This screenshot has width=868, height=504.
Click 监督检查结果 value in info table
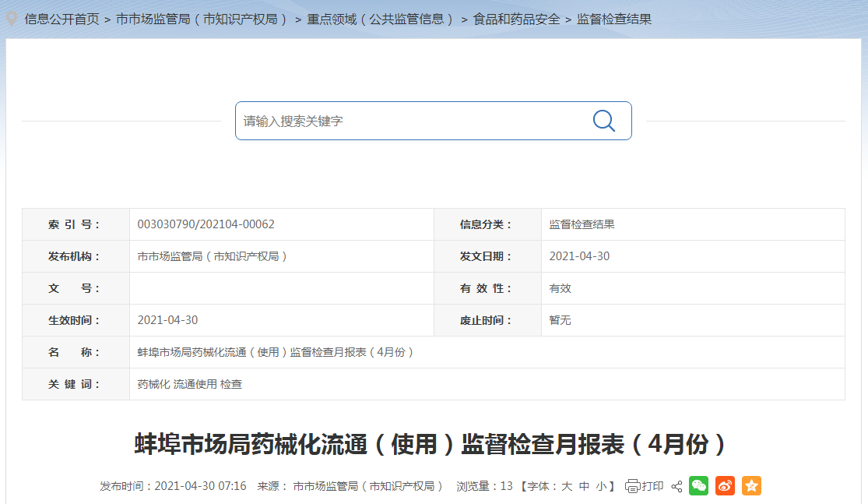click(582, 224)
